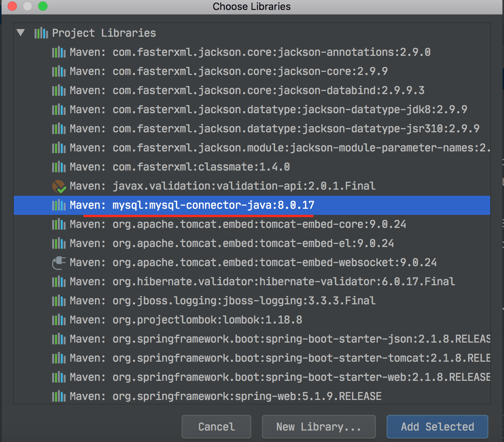The width and height of the screenshot is (504, 442).
Task: Click library icon beside jackson-module-parameter-names
Action: coord(59,148)
